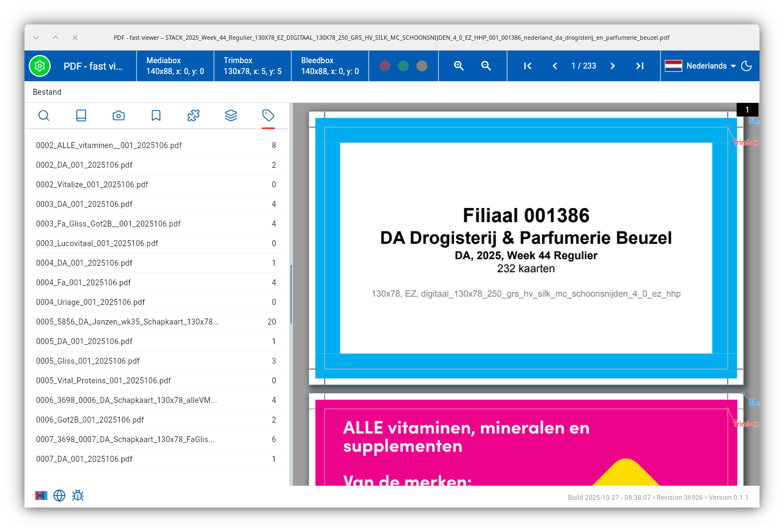
Task: Open the camera snapshot sidebar tab
Action: pyautogui.click(x=119, y=115)
